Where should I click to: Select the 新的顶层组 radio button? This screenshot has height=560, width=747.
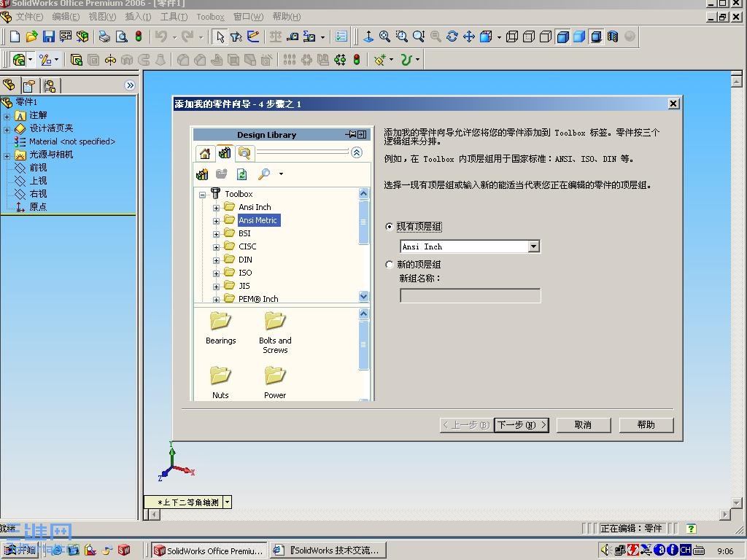(x=390, y=264)
